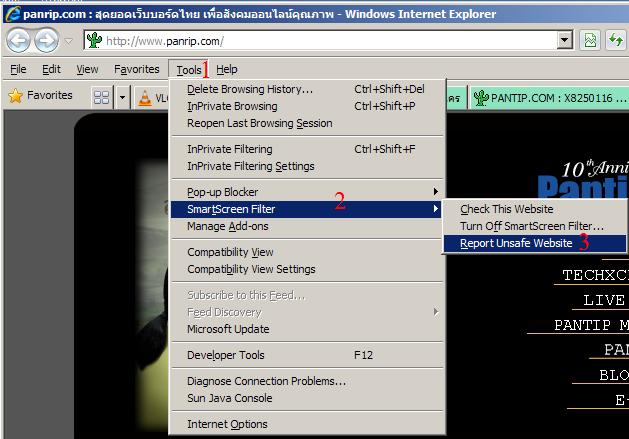
Task: Open the File menu
Action: pos(18,69)
